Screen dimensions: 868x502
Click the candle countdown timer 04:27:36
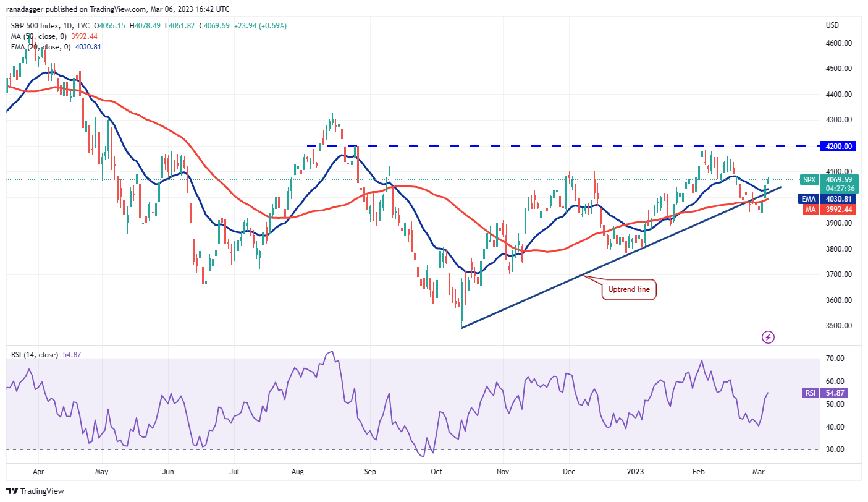[x=841, y=189]
